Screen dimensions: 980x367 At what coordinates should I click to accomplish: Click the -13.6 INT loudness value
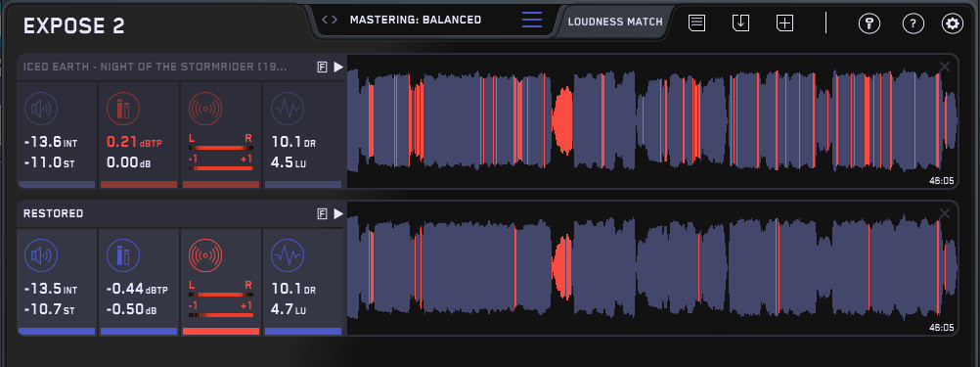point(51,143)
